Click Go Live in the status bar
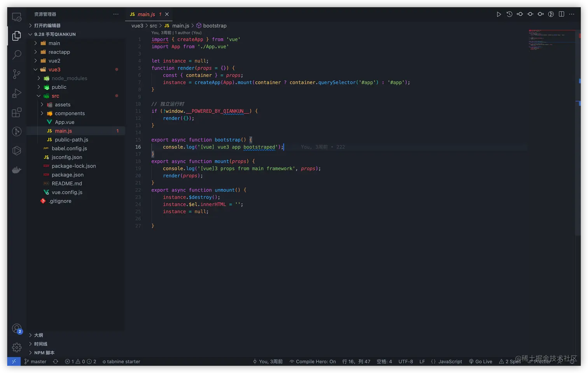588x373 pixels. click(481, 361)
